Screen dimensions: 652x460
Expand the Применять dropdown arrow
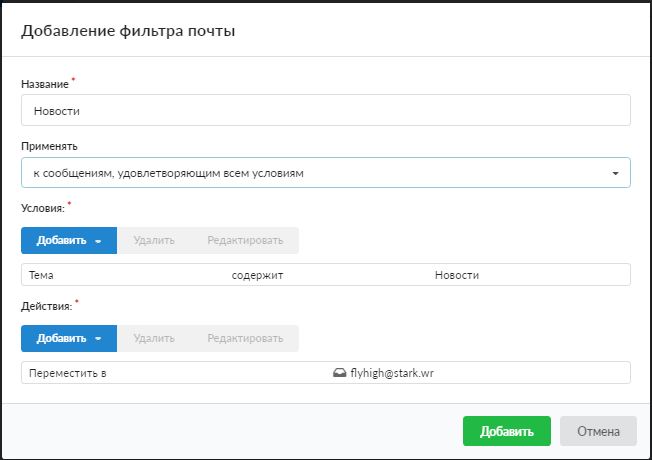click(616, 174)
